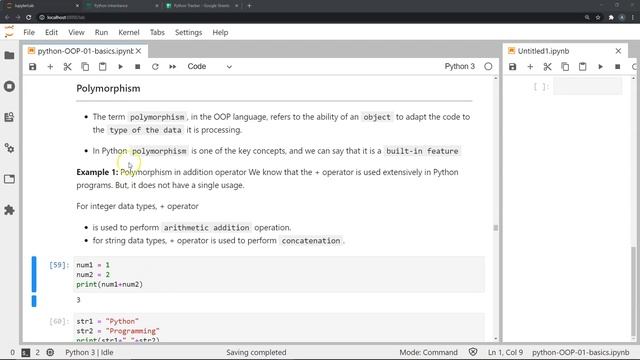
Task: Click the Polymorphism heading
Action: pos(108,89)
